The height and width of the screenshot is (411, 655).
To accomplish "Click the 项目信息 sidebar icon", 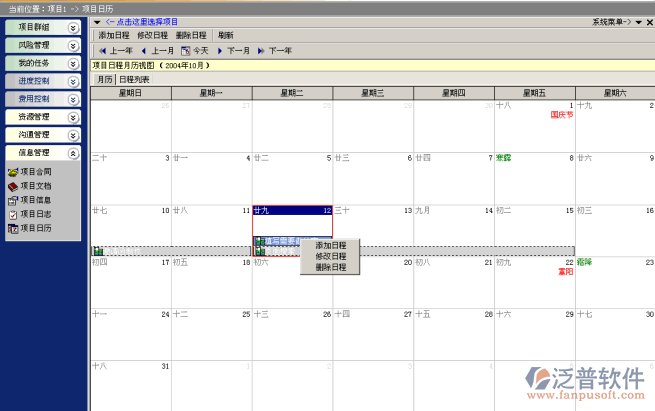I will [12, 200].
